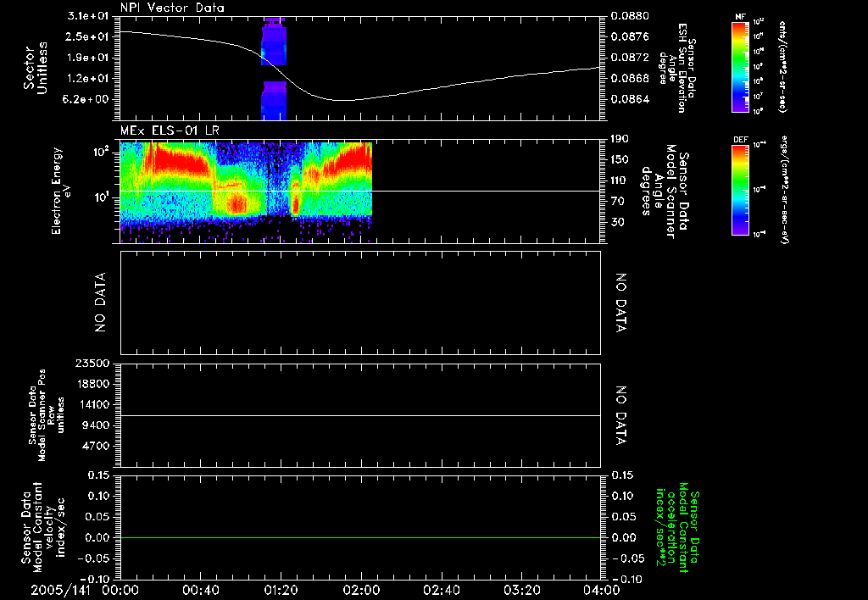Screen dimensions: 868x600
Task: Click the 0.0864 right axis tick label
Action: [631, 99]
